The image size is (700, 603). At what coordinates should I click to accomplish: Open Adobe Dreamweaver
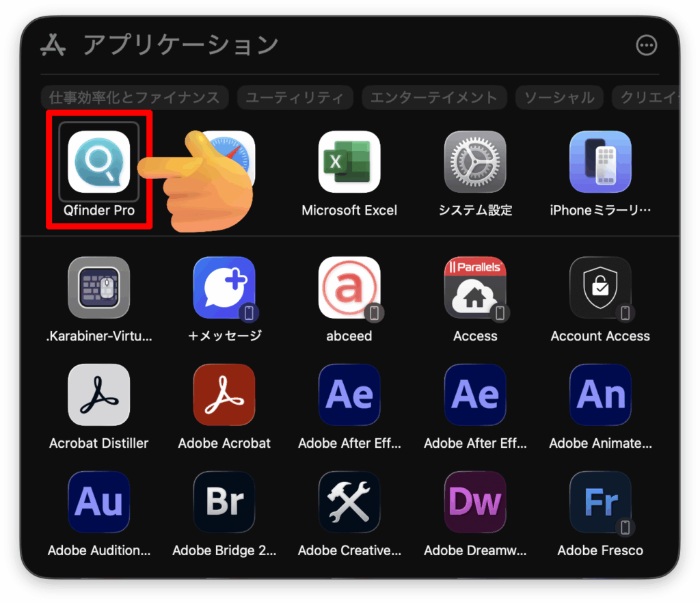pos(475,502)
